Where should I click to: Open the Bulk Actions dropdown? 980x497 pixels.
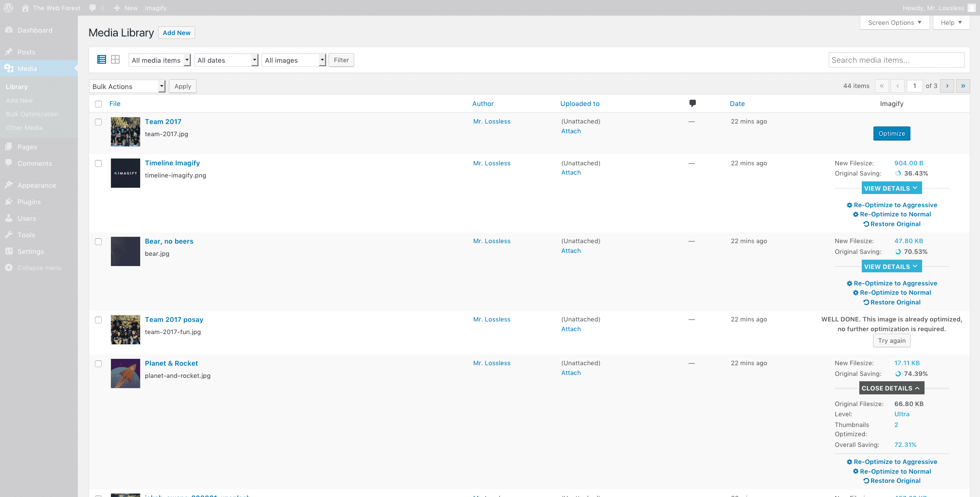[x=127, y=87]
